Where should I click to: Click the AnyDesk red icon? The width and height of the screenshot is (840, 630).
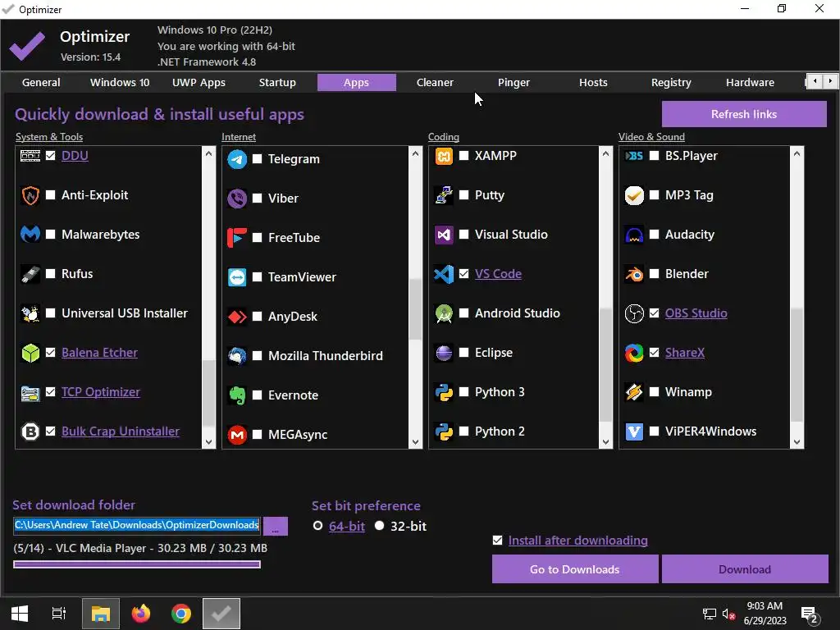coord(237,317)
